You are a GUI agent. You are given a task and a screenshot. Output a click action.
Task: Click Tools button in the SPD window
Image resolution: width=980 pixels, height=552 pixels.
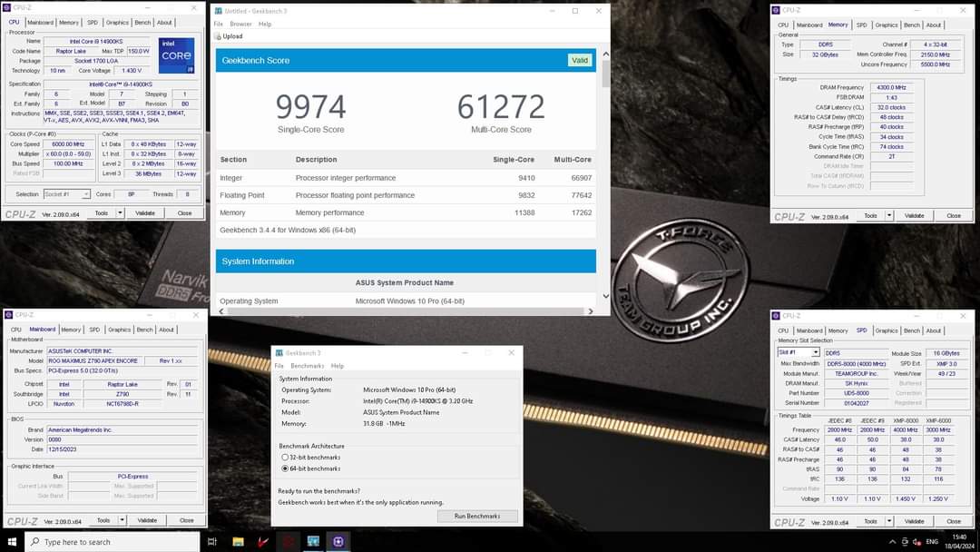click(x=870, y=521)
